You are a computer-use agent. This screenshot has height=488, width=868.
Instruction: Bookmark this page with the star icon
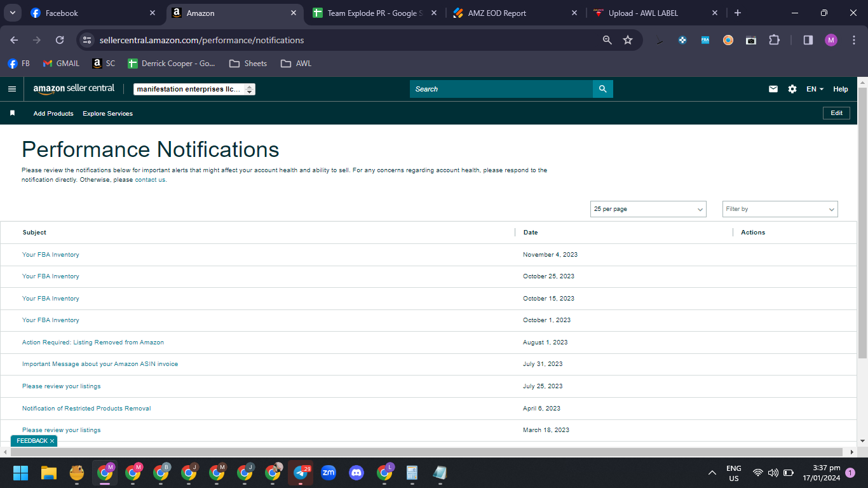[628, 40]
